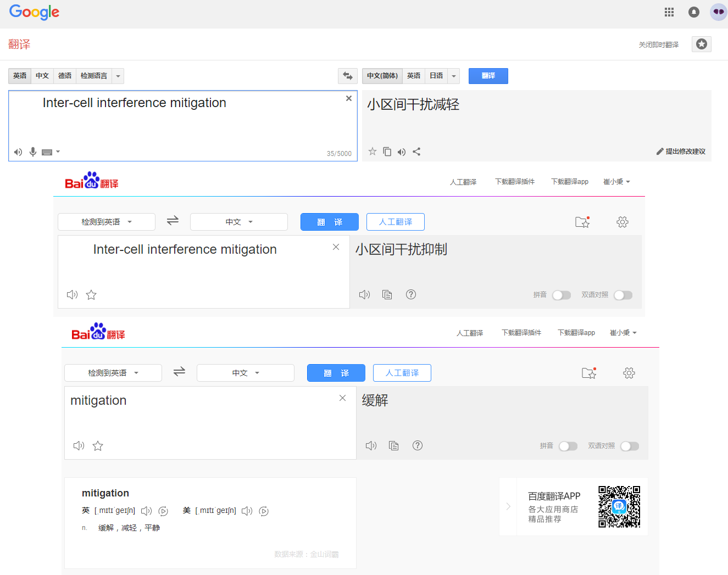This screenshot has width=728, height=575.
Task: Click into Google Translate source text box
Action: (183, 126)
